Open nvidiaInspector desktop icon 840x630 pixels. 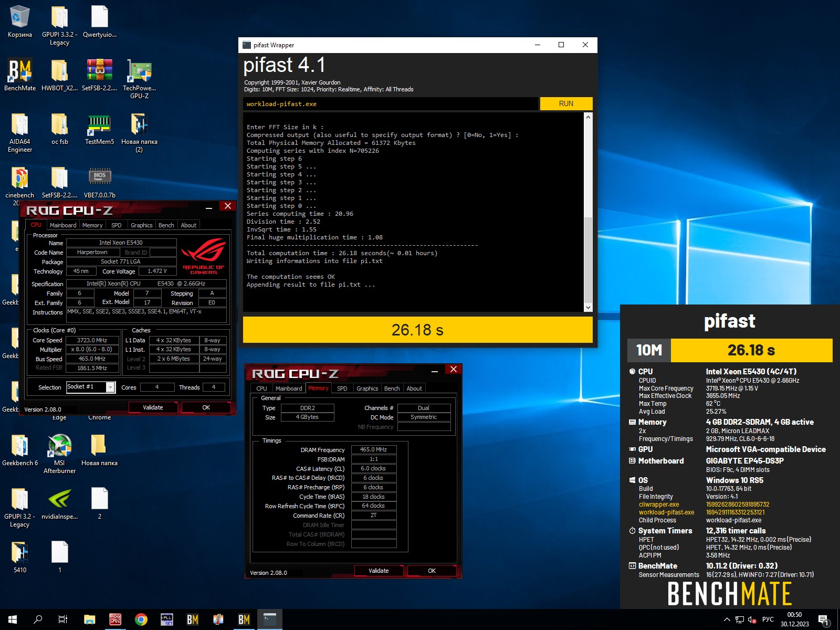coord(59,504)
